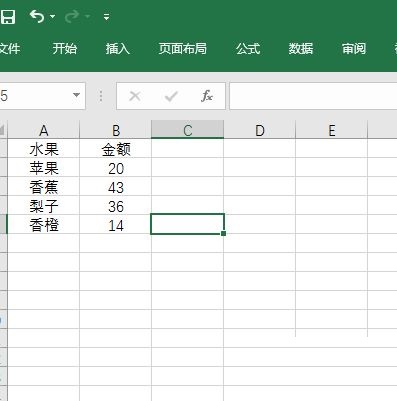The image size is (397, 401).
Task: Select column E header
Action: click(x=332, y=130)
